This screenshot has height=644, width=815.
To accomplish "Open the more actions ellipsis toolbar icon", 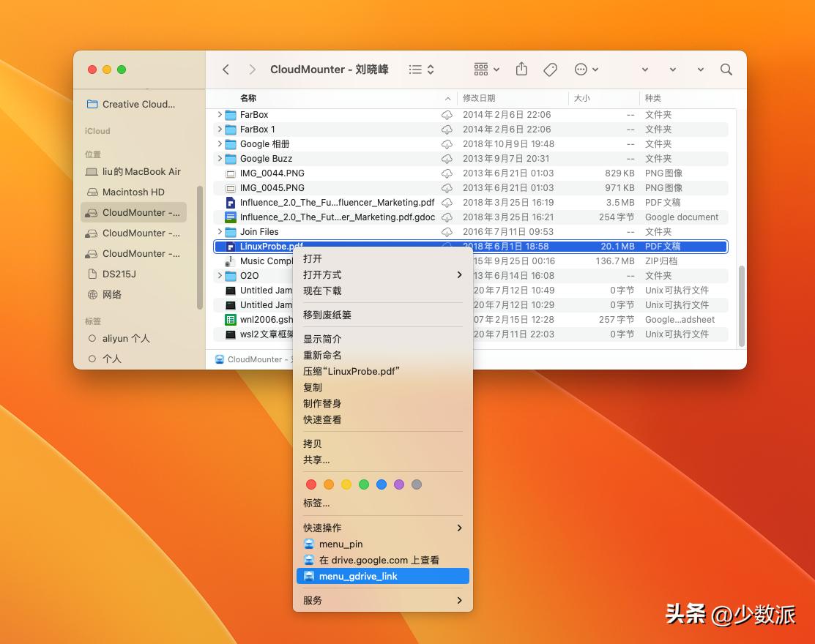I will point(581,69).
